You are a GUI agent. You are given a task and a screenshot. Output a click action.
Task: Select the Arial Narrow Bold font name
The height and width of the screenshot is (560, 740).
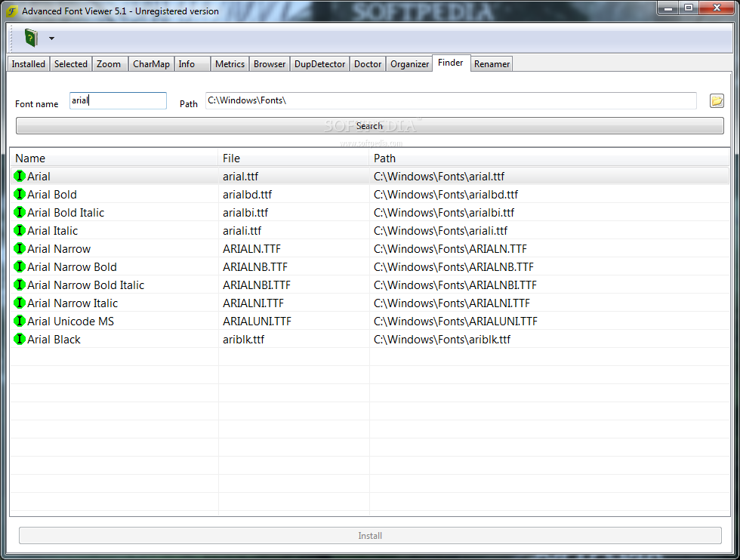coord(72,267)
